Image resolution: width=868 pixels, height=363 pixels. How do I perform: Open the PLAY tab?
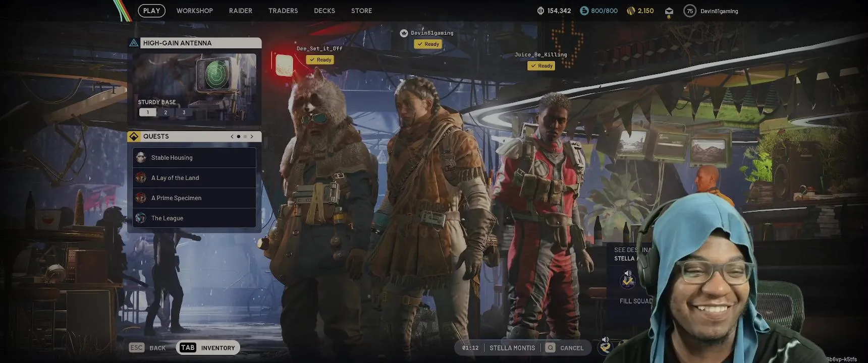[x=151, y=11]
